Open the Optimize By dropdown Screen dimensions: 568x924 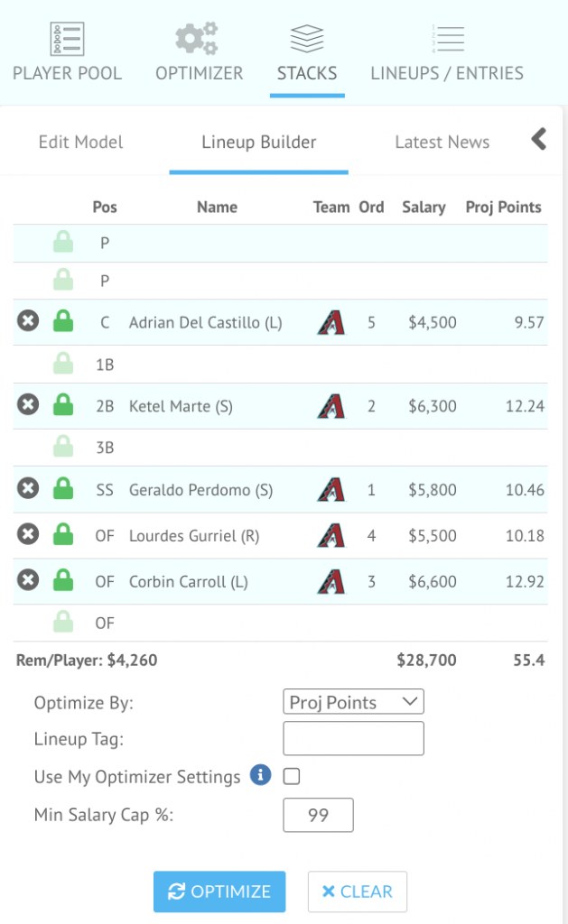tap(352, 701)
